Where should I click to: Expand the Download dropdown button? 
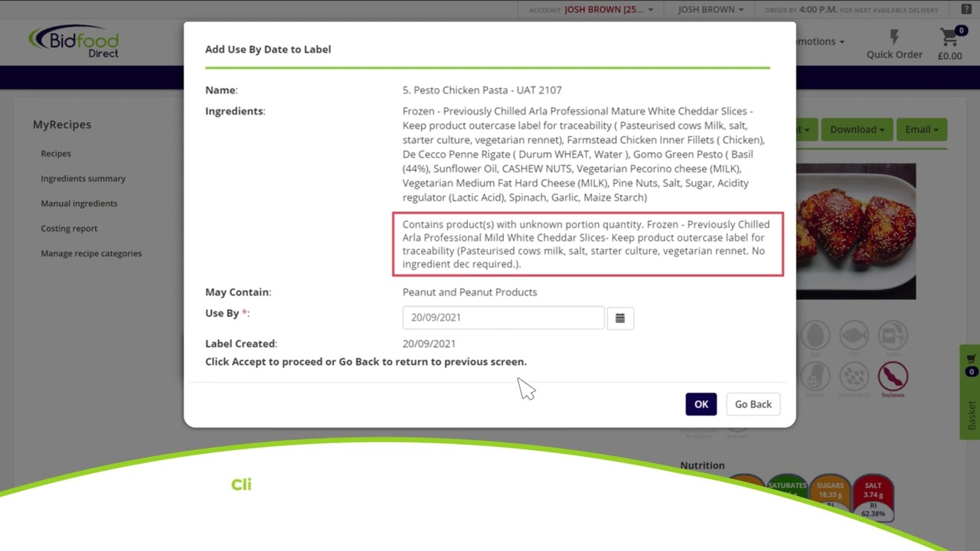pyautogui.click(x=857, y=129)
